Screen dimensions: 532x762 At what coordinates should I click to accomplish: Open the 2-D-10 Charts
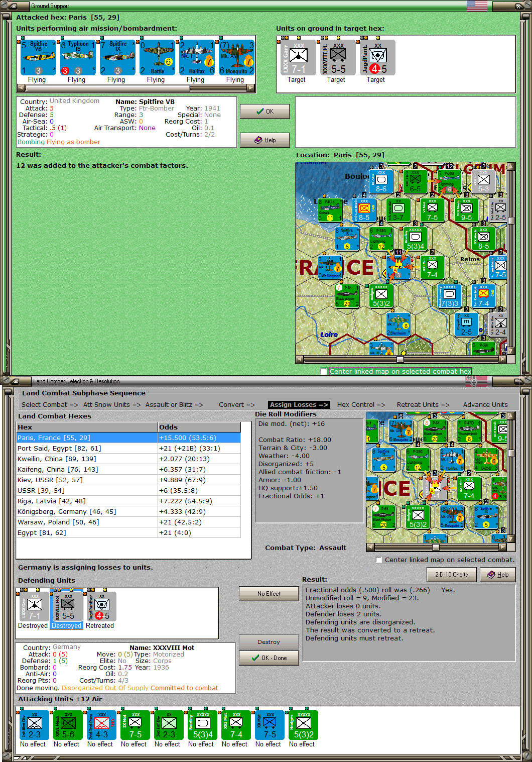[x=452, y=575]
